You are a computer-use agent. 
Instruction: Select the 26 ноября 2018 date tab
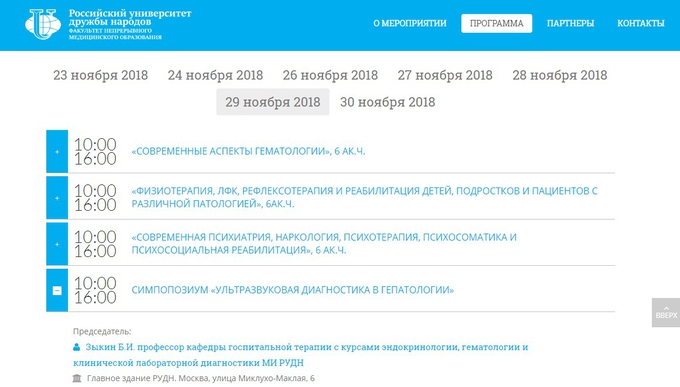click(330, 75)
